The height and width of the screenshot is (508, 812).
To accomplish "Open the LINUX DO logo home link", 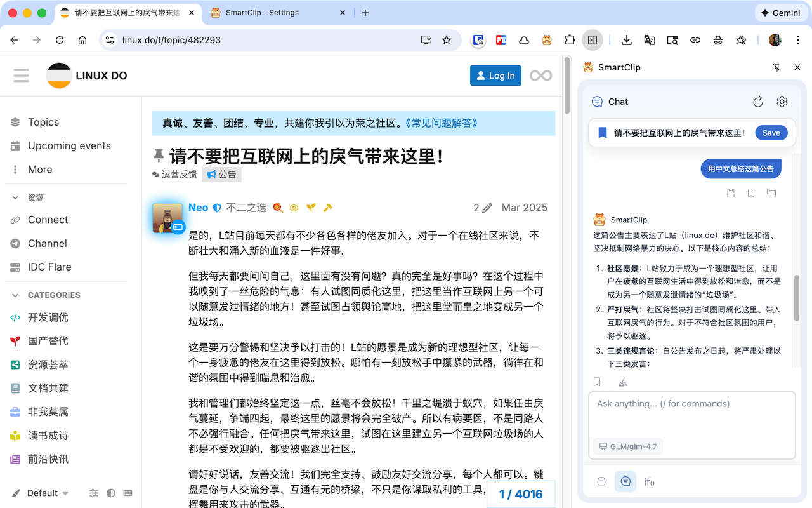I will click(87, 76).
